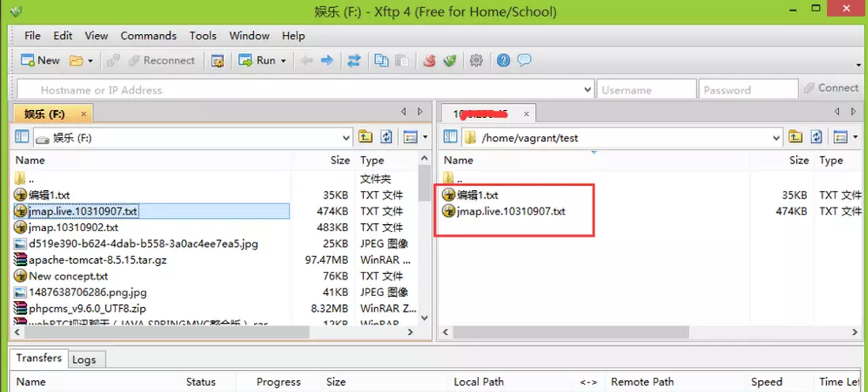This screenshot has width=868, height=392.
Task: Click the remote pane view mode icon
Action: [840, 137]
